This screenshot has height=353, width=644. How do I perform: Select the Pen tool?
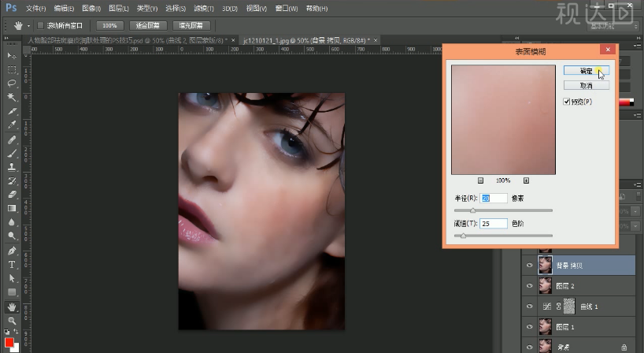(x=12, y=251)
